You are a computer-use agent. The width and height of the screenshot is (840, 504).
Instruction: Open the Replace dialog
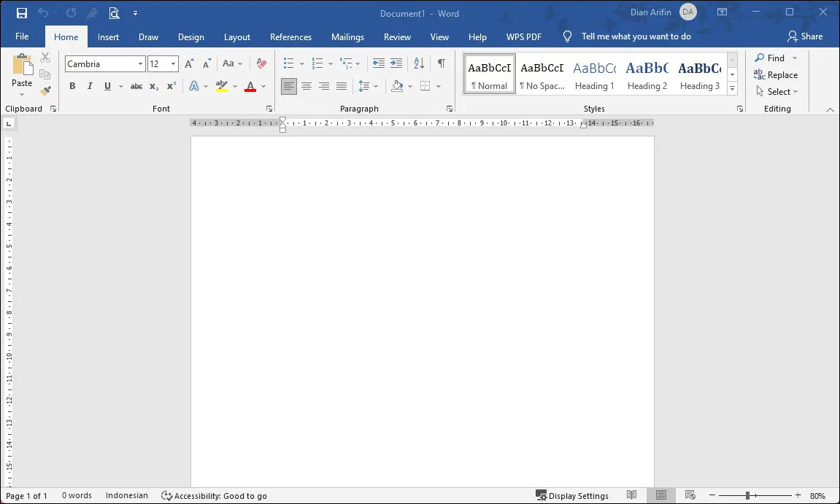coord(776,74)
